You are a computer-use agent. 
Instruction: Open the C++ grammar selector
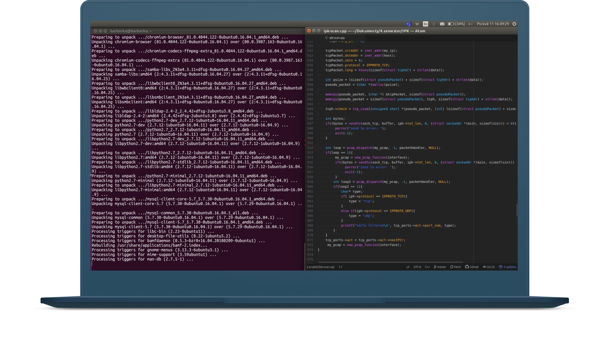427,267
